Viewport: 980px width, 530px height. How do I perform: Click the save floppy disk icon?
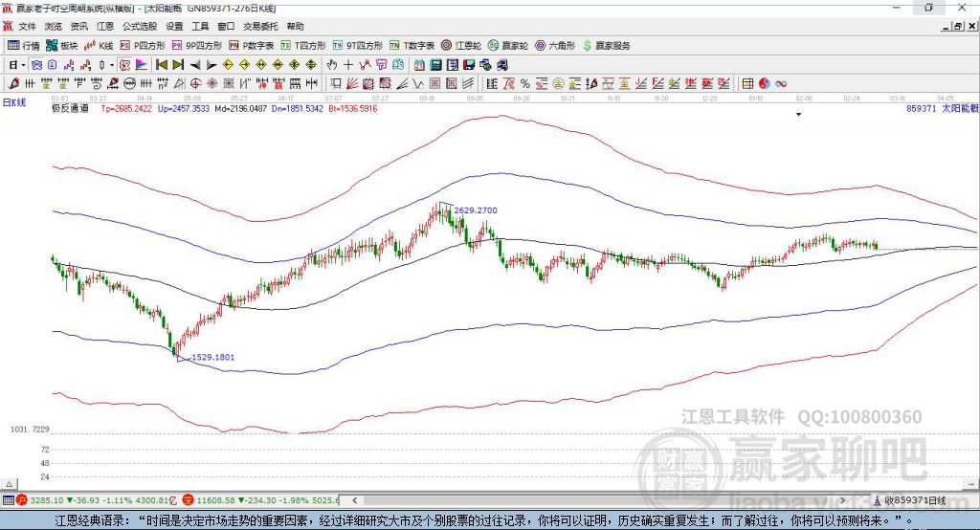(469, 65)
